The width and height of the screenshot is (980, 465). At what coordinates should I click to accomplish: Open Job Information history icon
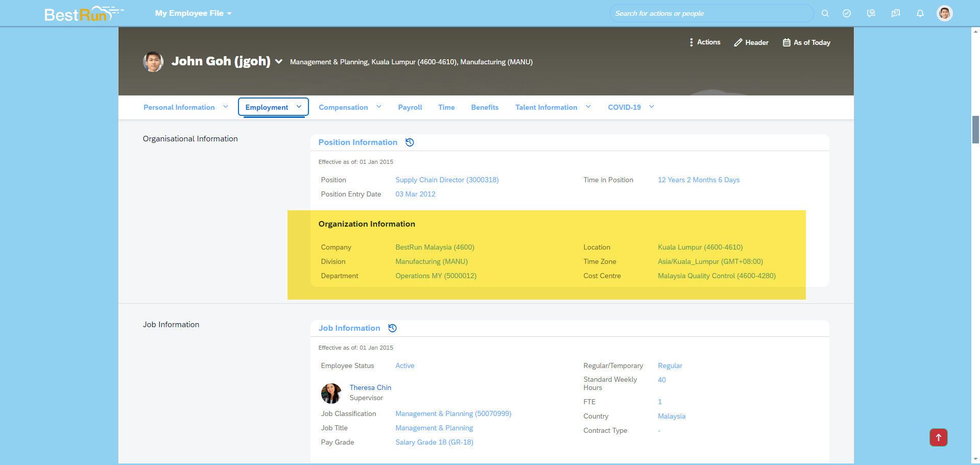[x=392, y=328]
